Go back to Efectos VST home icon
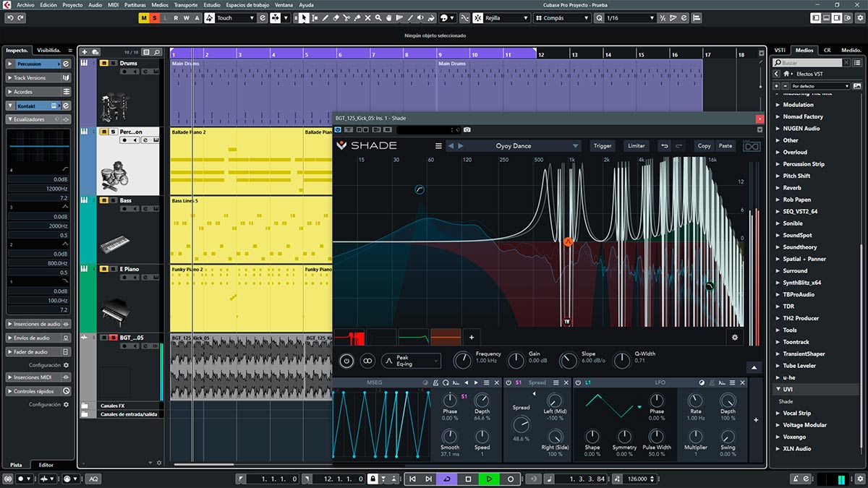868x488 pixels. (x=787, y=74)
